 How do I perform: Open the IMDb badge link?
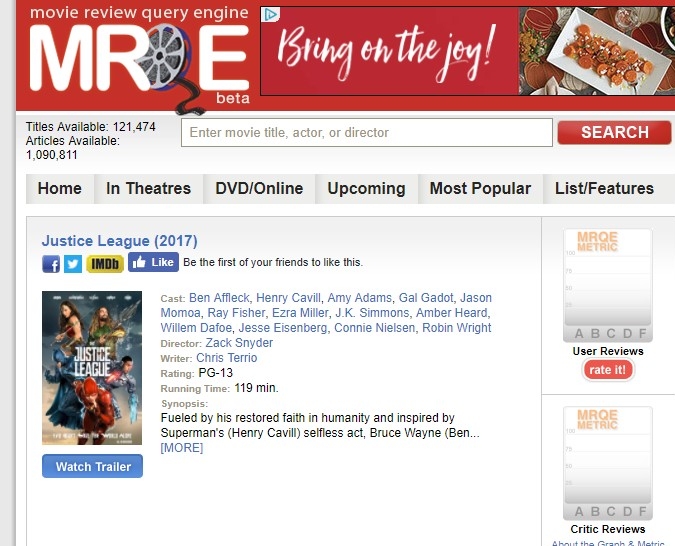[x=105, y=264]
